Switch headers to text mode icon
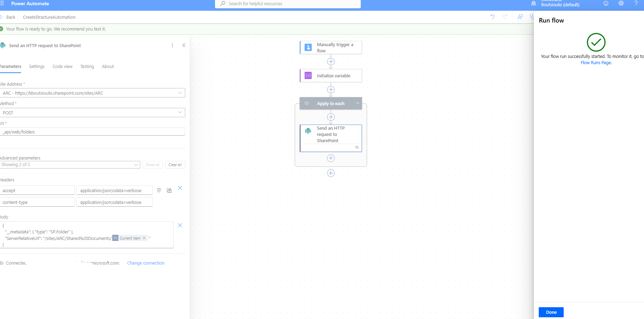The height and width of the screenshot is (319, 644). 169,190
